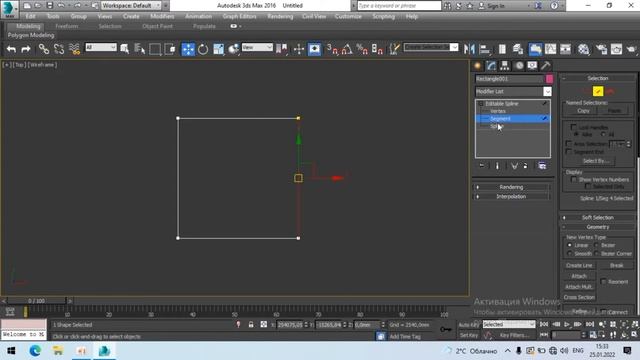Select Bezier new vertex type radio
The height and width of the screenshot is (360, 640).
coord(596,245)
